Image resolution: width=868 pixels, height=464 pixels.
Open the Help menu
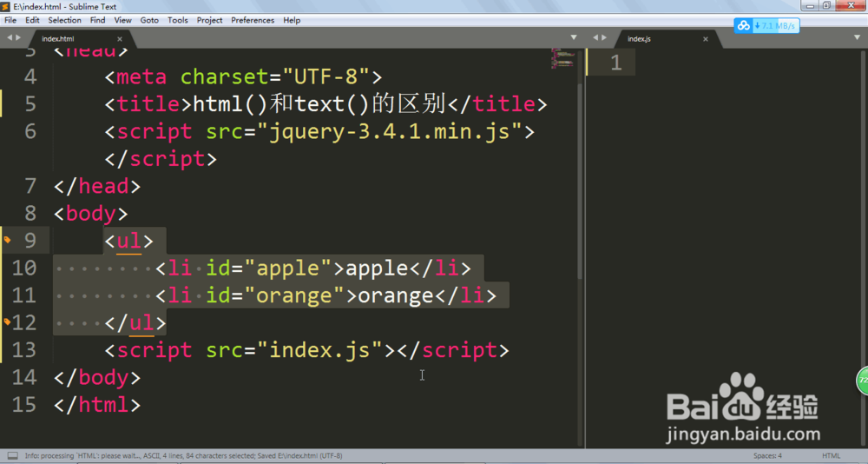pos(292,20)
